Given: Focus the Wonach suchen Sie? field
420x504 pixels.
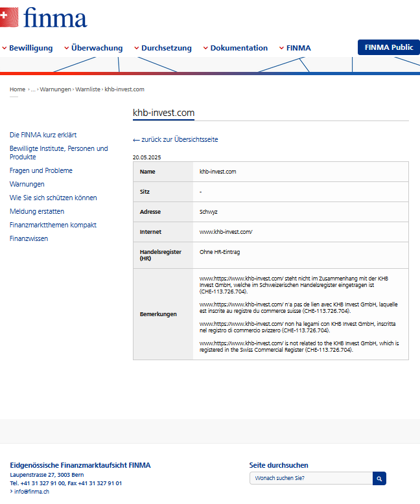Looking at the screenshot, I should pos(311,478).
